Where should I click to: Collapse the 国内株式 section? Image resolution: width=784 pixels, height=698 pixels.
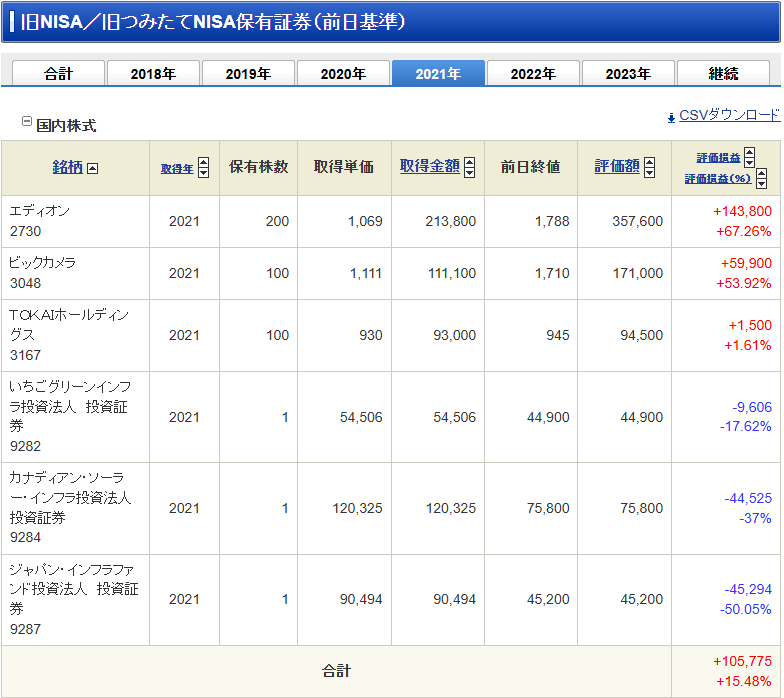27,121
